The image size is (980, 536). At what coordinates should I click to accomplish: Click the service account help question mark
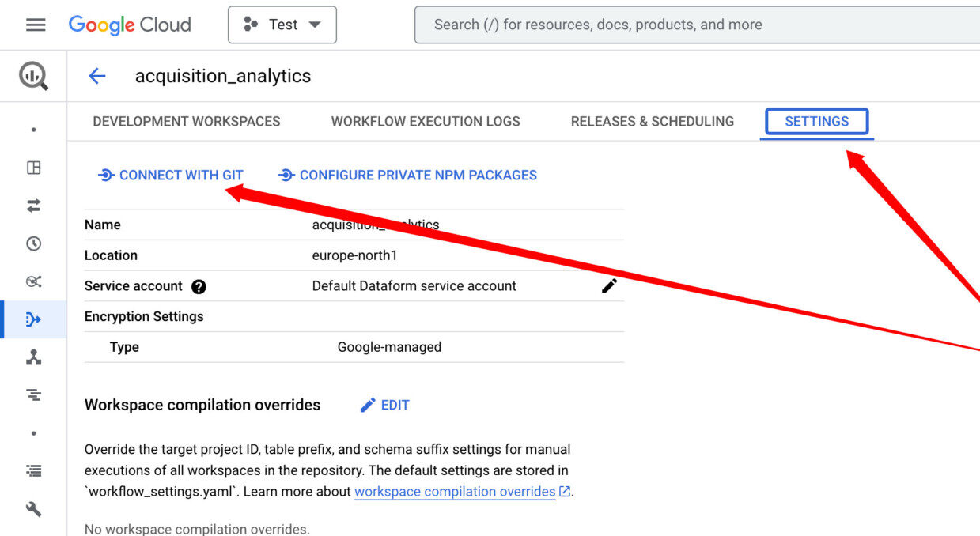(x=199, y=287)
